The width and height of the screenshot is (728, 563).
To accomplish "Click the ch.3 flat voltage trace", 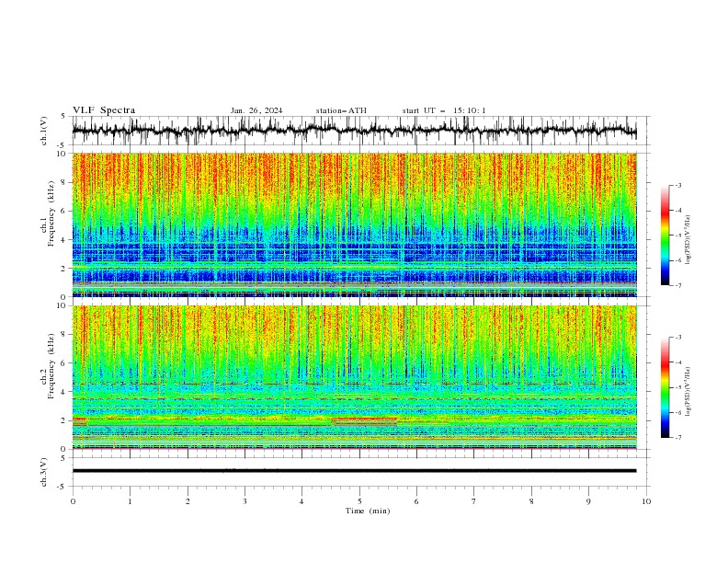I will tap(354, 471).
